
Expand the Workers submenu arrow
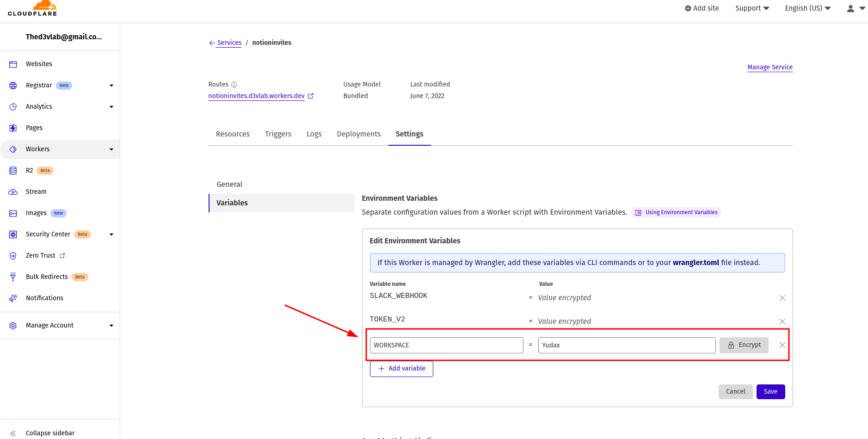coord(111,149)
